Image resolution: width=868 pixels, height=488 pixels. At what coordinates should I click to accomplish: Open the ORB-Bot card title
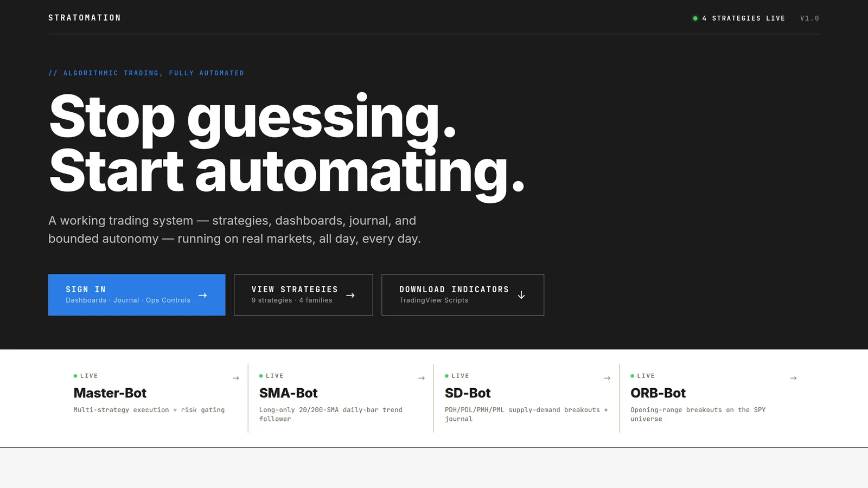point(658,393)
